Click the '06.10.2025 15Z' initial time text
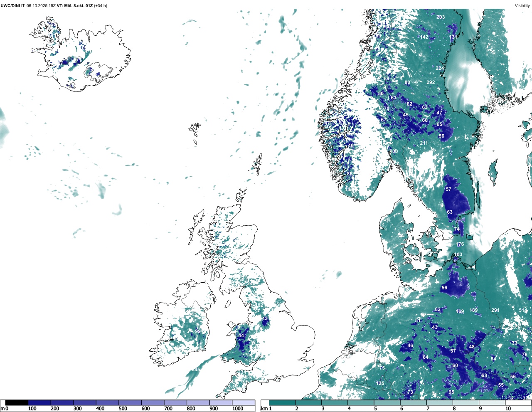 click(41, 6)
